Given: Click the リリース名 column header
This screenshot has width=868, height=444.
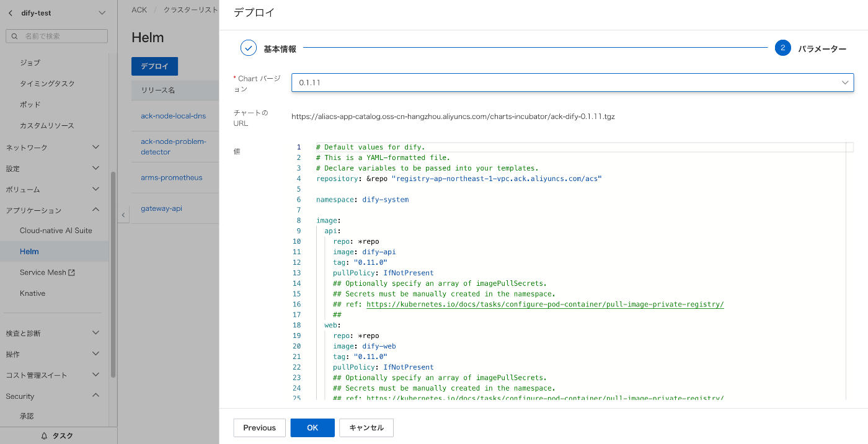Looking at the screenshot, I should coord(158,90).
